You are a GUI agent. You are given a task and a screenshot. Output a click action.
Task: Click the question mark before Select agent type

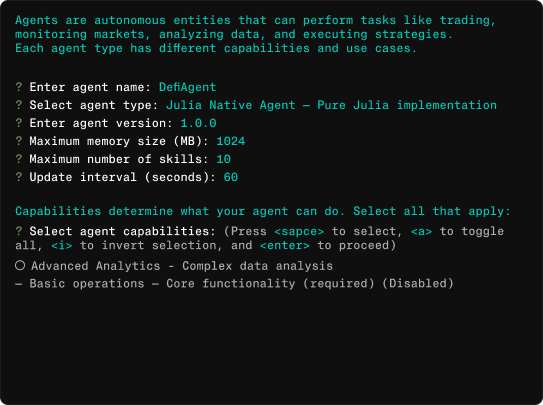tap(19, 105)
